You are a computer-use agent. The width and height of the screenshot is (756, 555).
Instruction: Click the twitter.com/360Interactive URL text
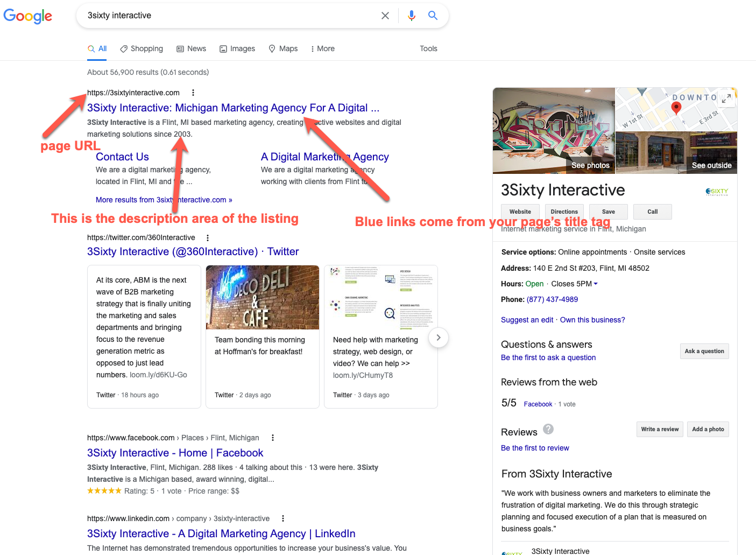[x=141, y=237]
